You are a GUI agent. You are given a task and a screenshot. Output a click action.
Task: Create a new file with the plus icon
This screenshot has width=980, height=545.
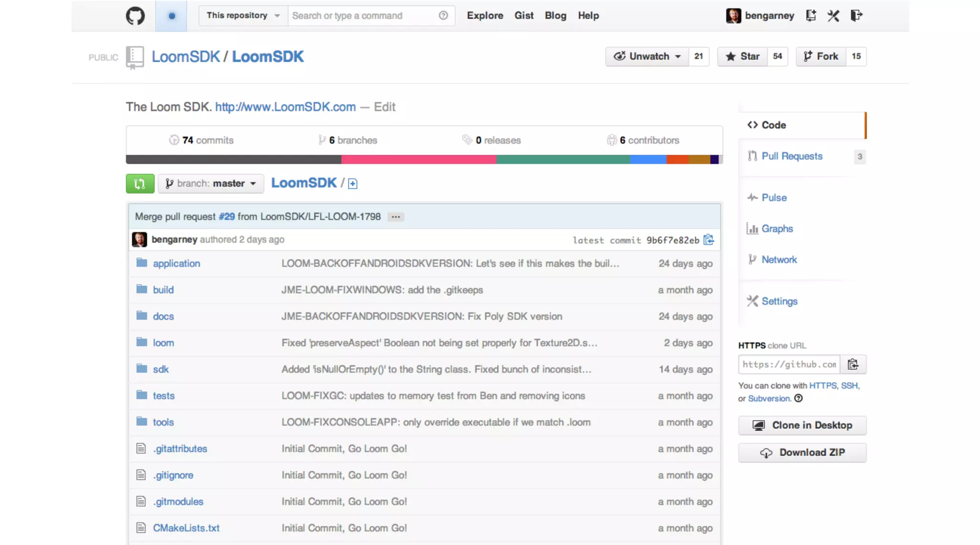pyautogui.click(x=353, y=184)
